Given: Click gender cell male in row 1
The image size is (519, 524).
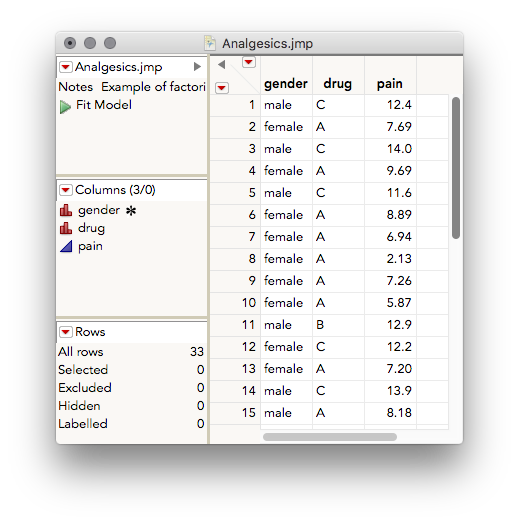Looking at the screenshot, I should (x=278, y=105).
